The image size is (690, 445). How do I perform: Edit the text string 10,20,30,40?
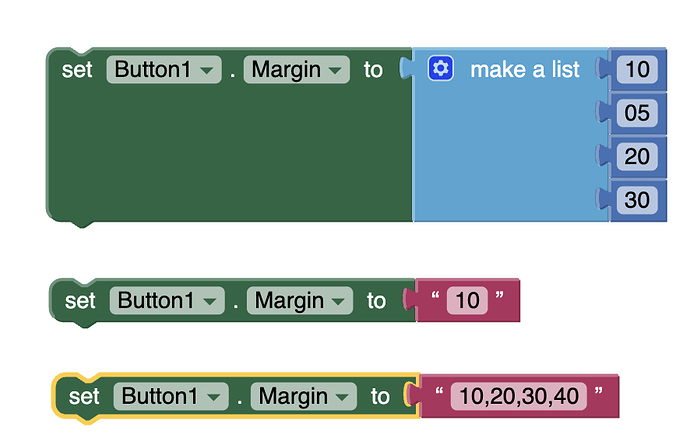coord(519,396)
